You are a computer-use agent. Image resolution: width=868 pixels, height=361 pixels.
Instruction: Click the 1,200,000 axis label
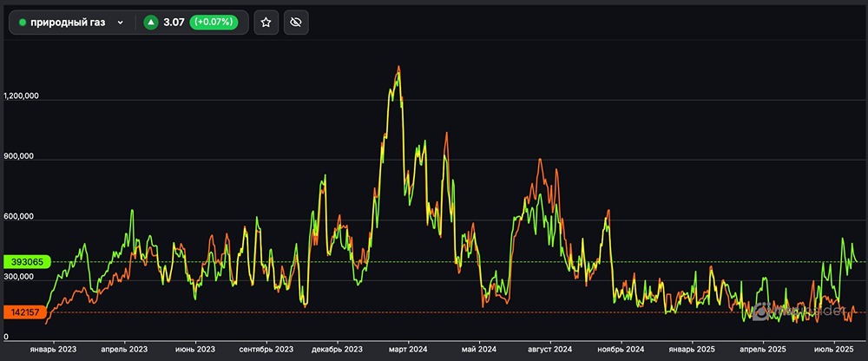click(x=21, y=95)
